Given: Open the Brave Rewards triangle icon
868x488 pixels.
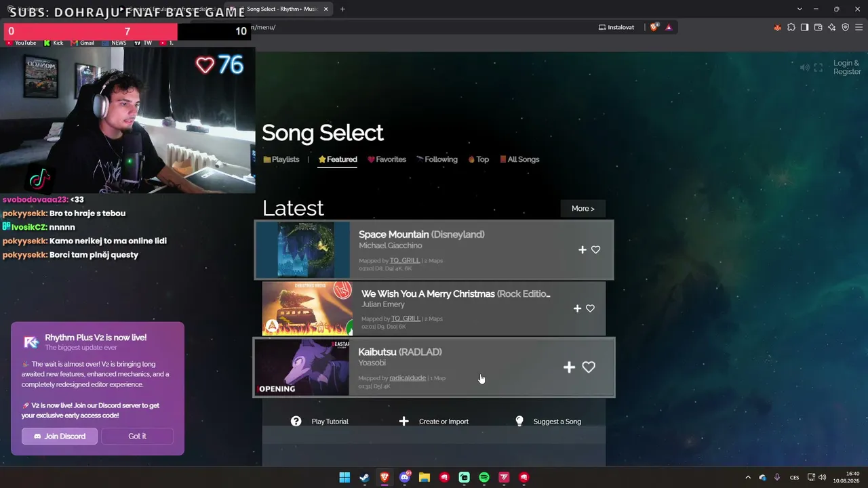Looking at the screenshot, I should pyautogui.click(x=669, y=27).
